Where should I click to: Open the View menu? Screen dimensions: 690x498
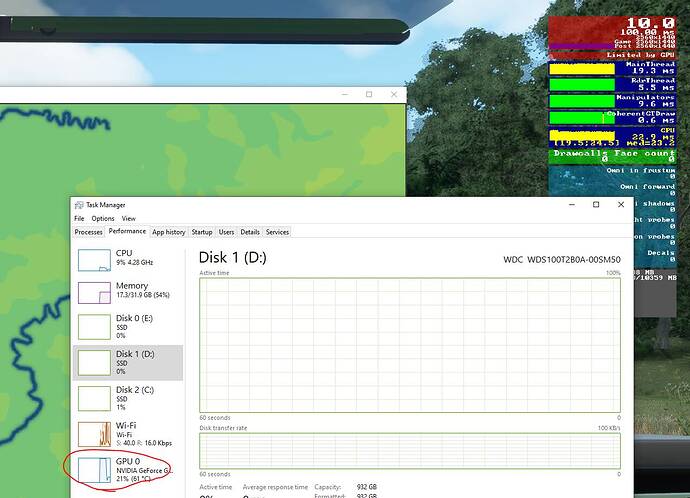(x=129, y=218)
